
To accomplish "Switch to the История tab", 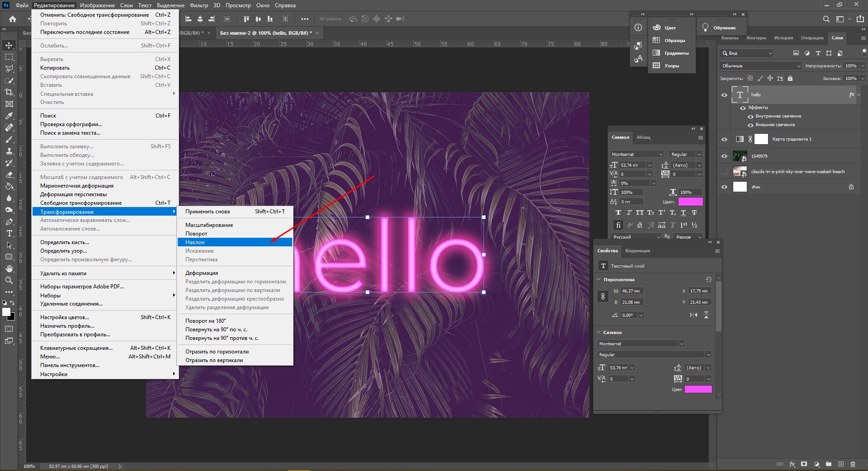I will (783, 38).
